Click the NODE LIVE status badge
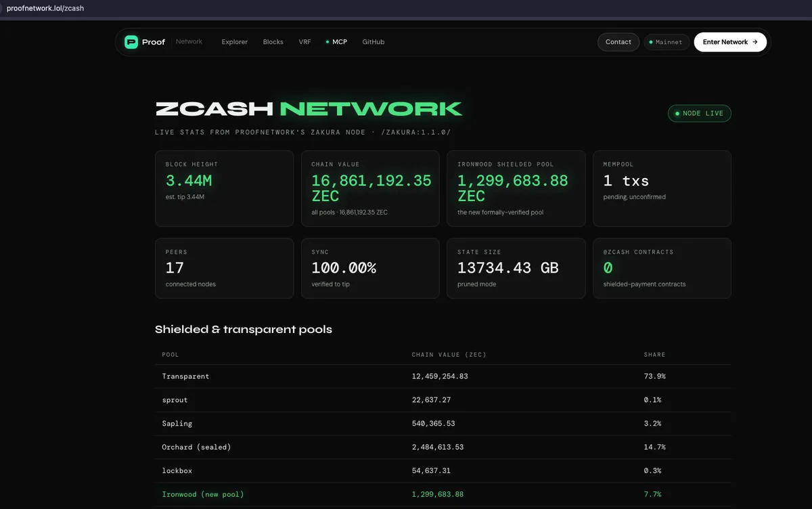The width and height of the screenshot is (812, 509). coord(700,114)
